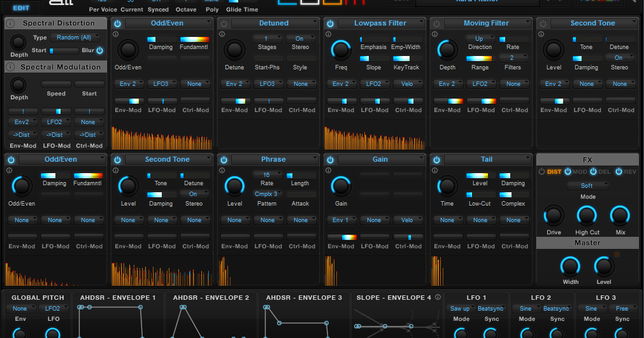The image size is (644, 338).
Task: Open the Random (All) Type dropdown
Action: pyautogui.click(x=75, y=38)
